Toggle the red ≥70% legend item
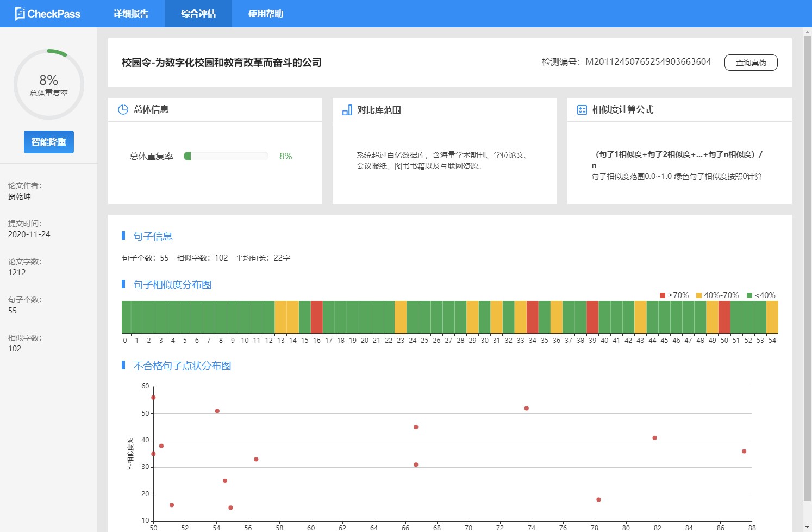Image resolution: width=812 pixels, height=532 pixels. pyautogui.click(x=674, y=295)
